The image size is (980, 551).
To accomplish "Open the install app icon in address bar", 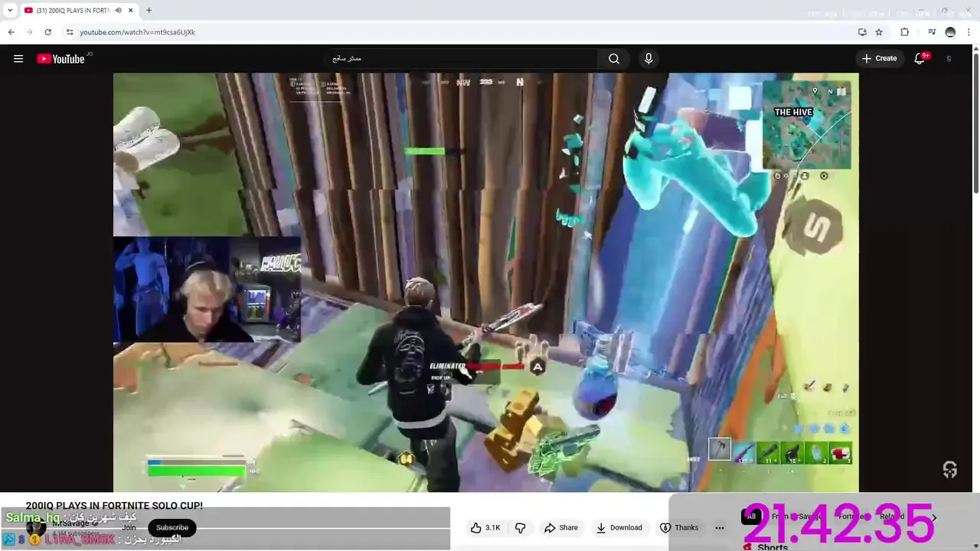I will 862,32.
